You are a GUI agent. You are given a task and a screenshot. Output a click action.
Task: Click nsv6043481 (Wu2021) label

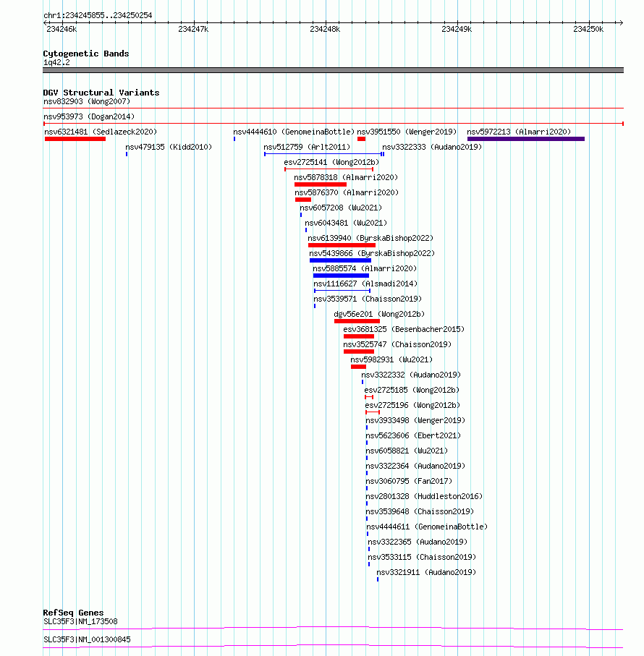click(x=346, y=223)
